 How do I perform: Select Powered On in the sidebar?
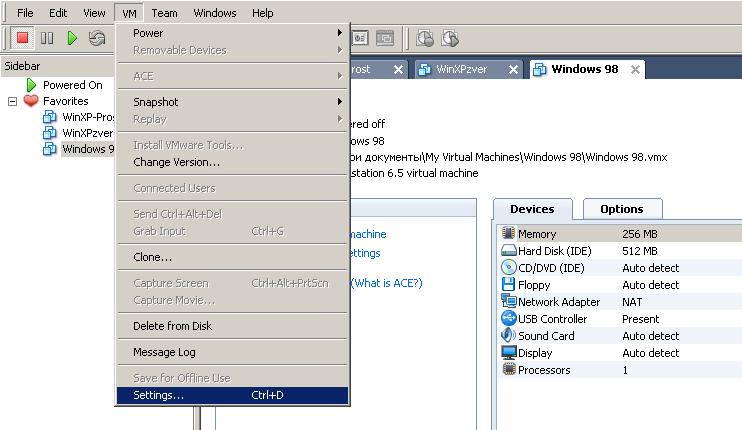72,85
